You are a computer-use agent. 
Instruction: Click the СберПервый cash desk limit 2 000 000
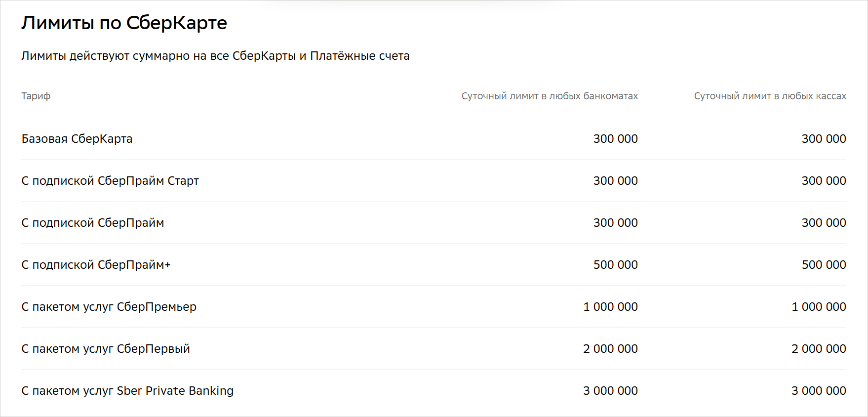pyautogui.click(x=819, y=349)
